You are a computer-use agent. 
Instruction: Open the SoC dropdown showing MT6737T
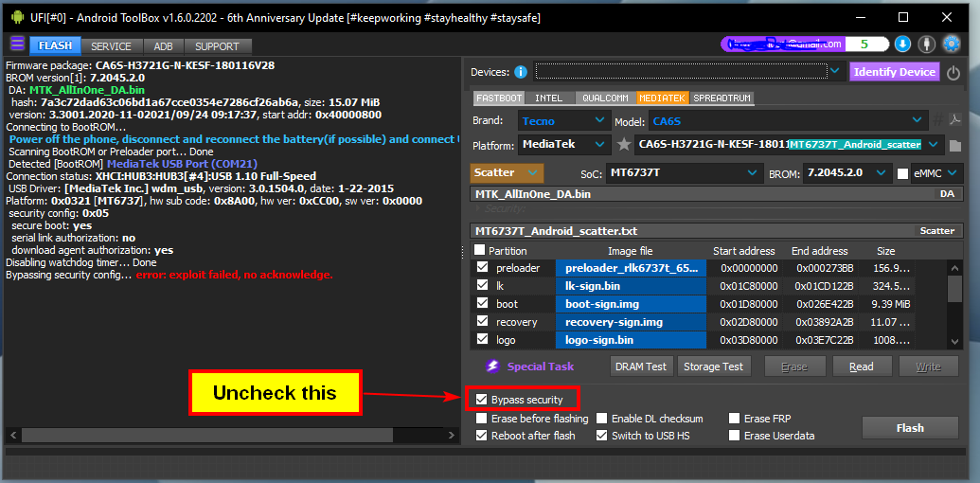pos(684,173)
